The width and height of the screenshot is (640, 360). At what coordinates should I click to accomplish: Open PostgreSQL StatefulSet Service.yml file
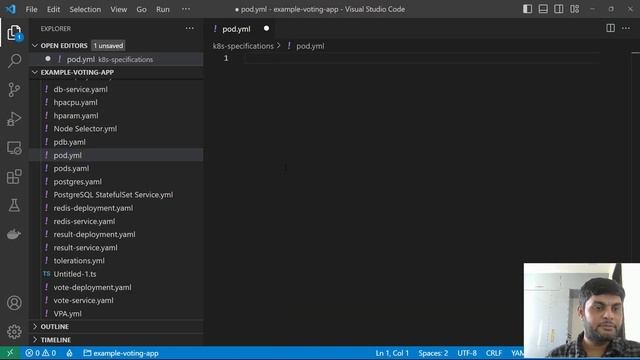[x=113, y=195]
